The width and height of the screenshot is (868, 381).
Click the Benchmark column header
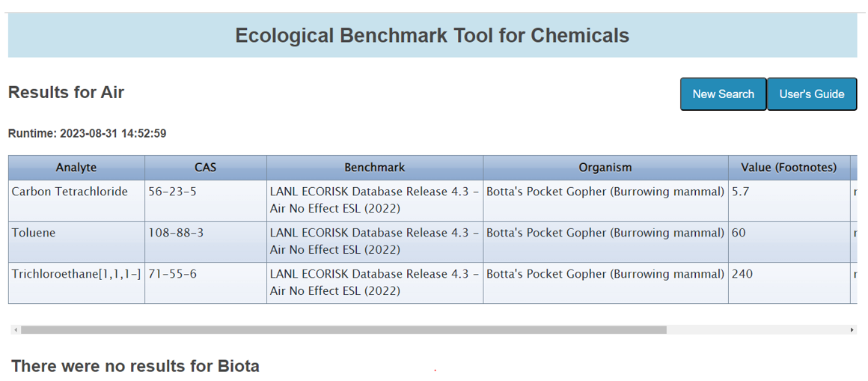[374, 168]
